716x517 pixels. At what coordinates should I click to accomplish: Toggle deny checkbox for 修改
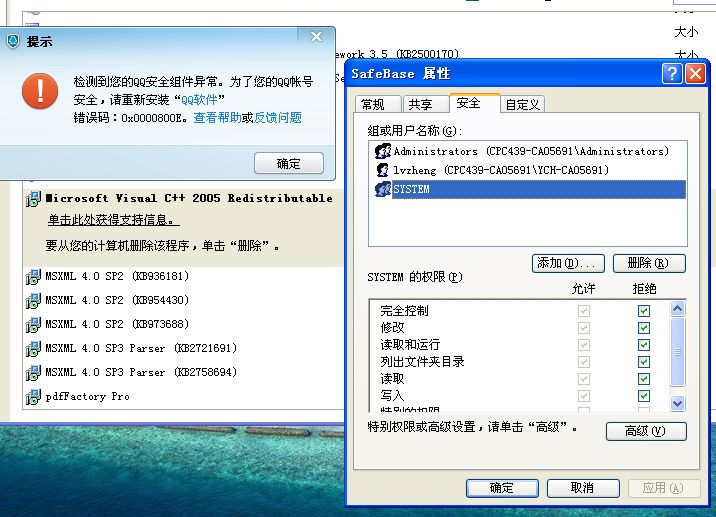click(644, 328)
